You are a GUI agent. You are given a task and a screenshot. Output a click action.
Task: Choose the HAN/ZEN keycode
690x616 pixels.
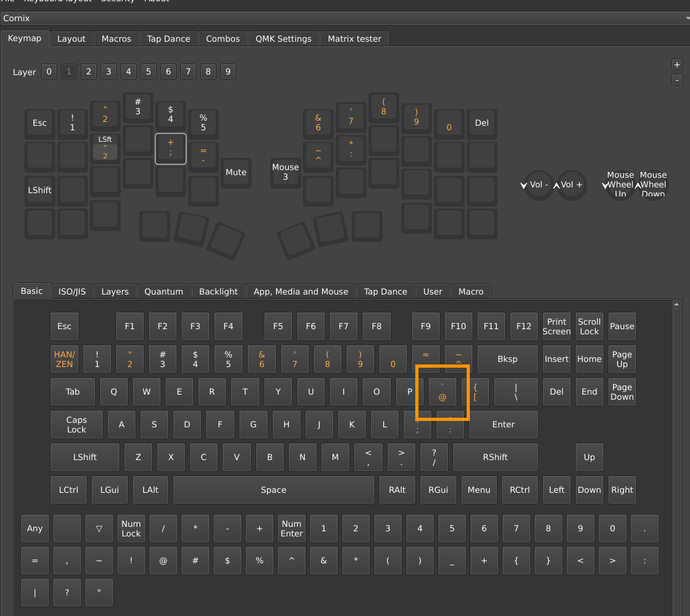coord(64,359)
